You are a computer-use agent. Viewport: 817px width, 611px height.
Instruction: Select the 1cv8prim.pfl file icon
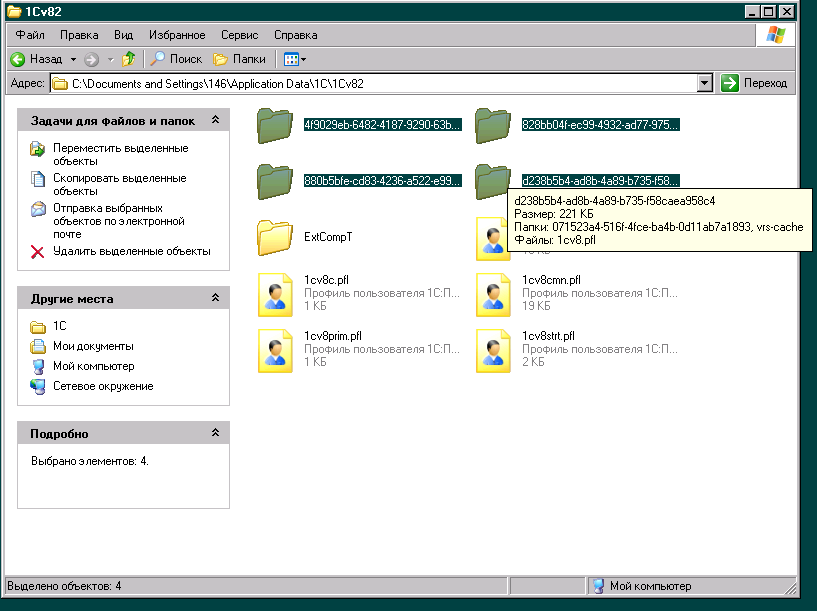(x=274, y=349)
